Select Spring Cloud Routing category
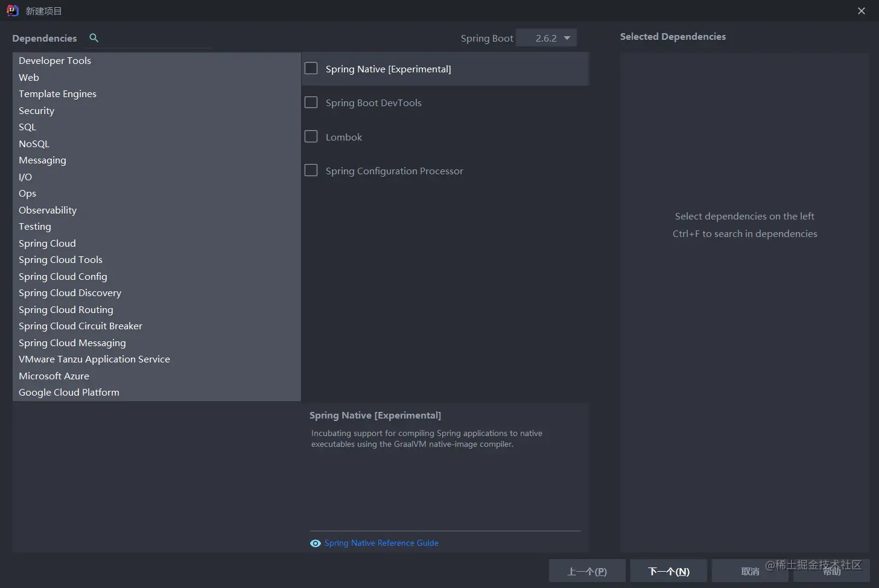 tap(157, 309)
